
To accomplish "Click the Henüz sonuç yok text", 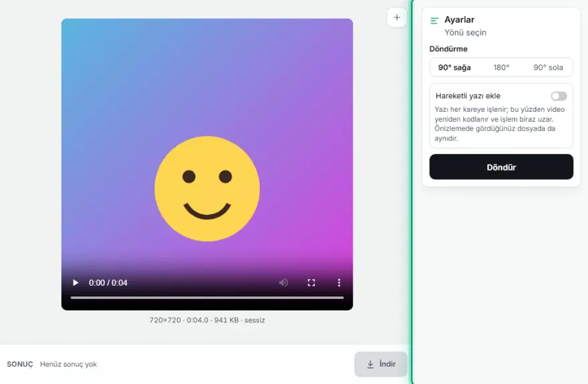I will click(68, 364).
